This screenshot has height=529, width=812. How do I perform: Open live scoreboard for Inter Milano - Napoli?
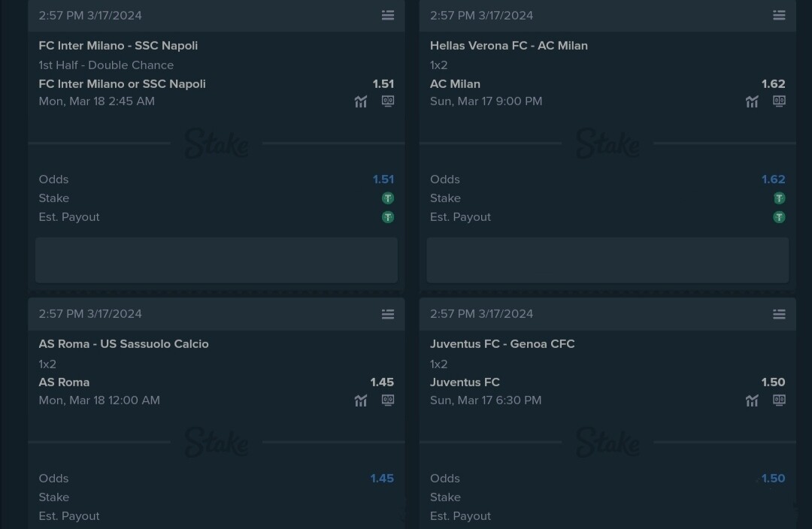click(388, 101)
